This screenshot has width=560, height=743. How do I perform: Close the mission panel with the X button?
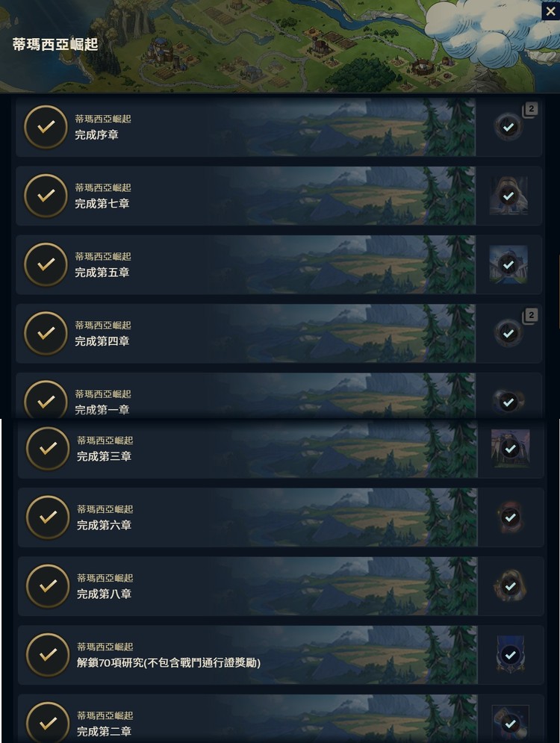point(550,11)
